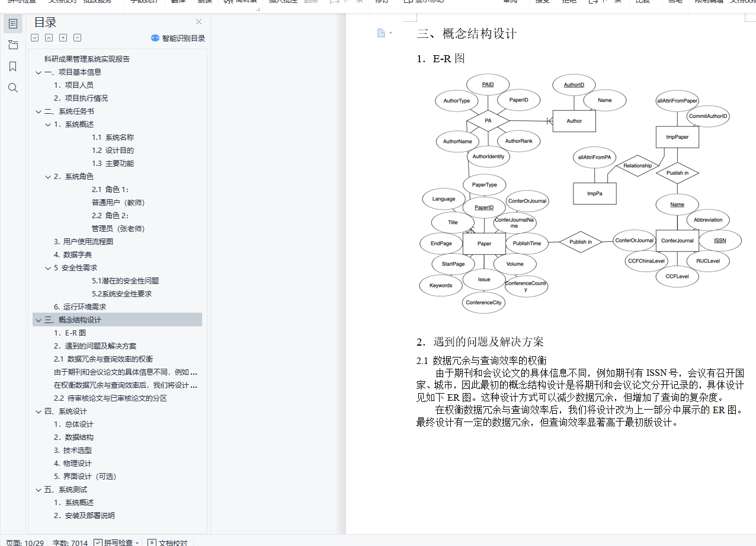
Task: Open the search magnifier icon in sidebar
Action: click(13, 88)
